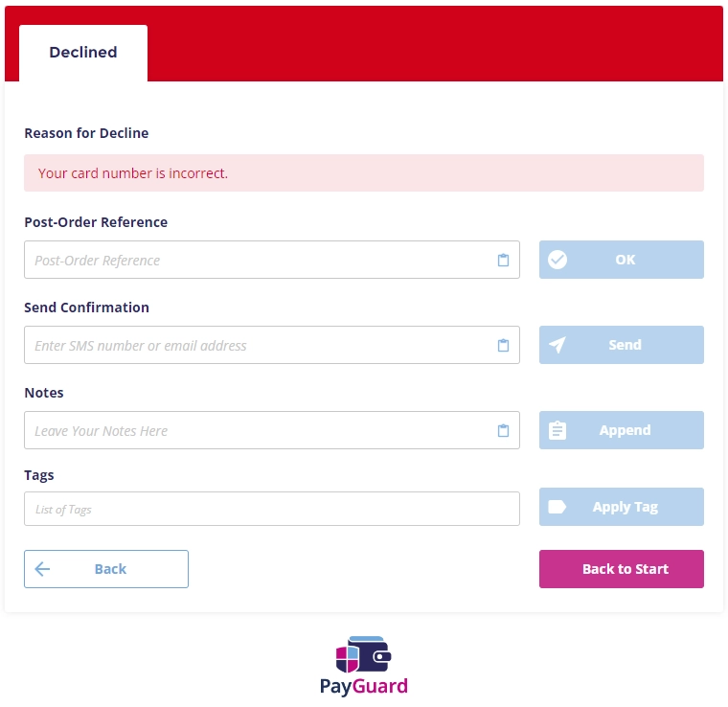Go back using the Back button
The width and height of the screenshot is (728, 707).
tap(106, 569)
